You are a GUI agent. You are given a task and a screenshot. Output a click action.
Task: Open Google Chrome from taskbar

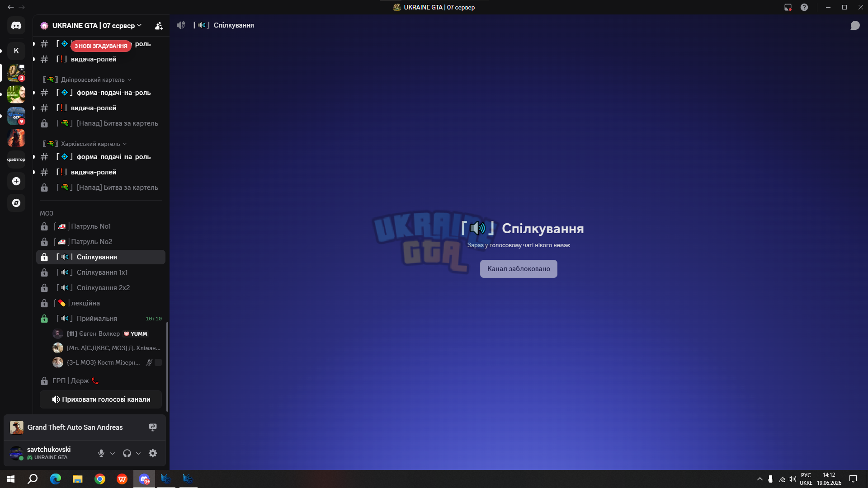(x=100, y=479)
